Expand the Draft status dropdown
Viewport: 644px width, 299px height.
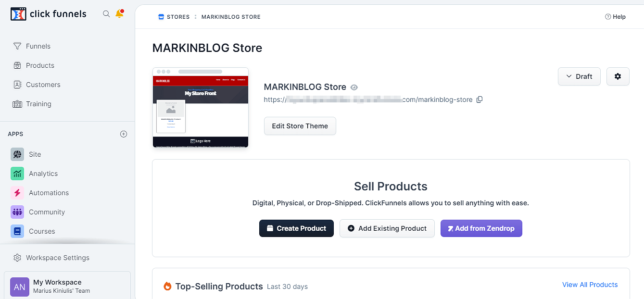coord(579,76)
